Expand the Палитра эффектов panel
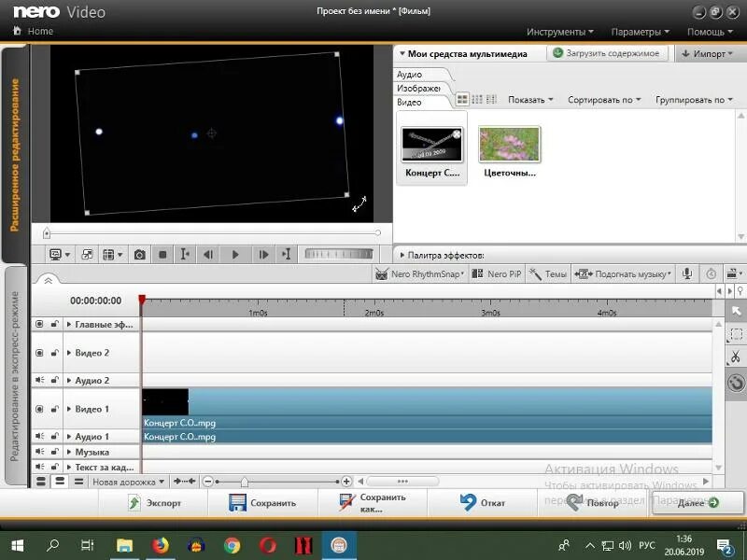 click(x=402, y=255)
